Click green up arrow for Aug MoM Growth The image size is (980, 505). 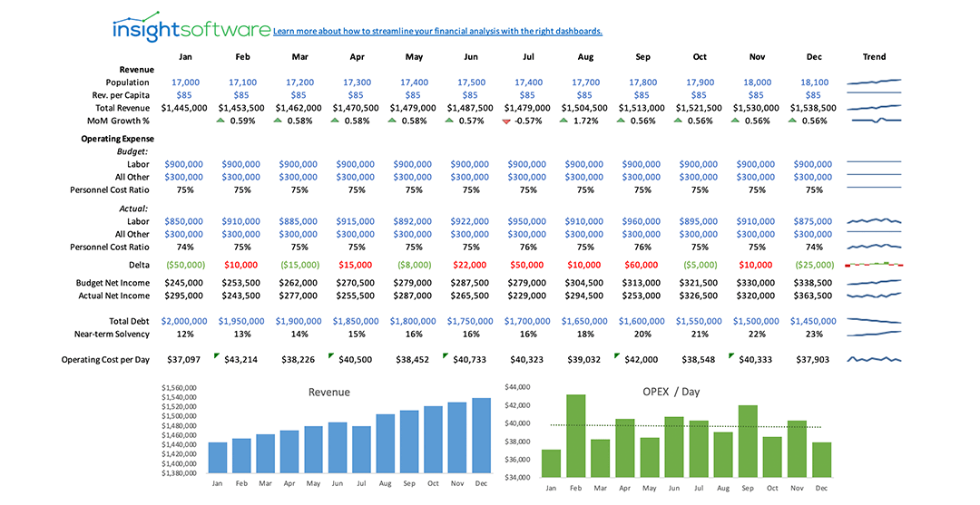563,120
